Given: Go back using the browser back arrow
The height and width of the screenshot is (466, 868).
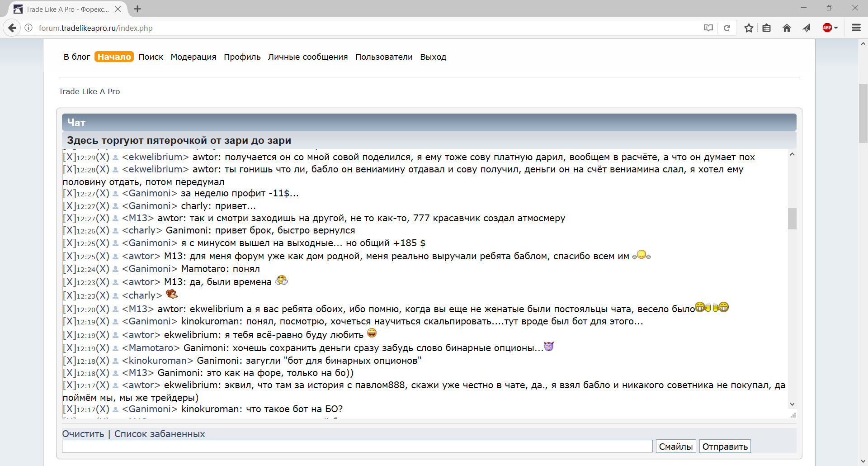Looking at the screenshot, I should pos(12,28).
